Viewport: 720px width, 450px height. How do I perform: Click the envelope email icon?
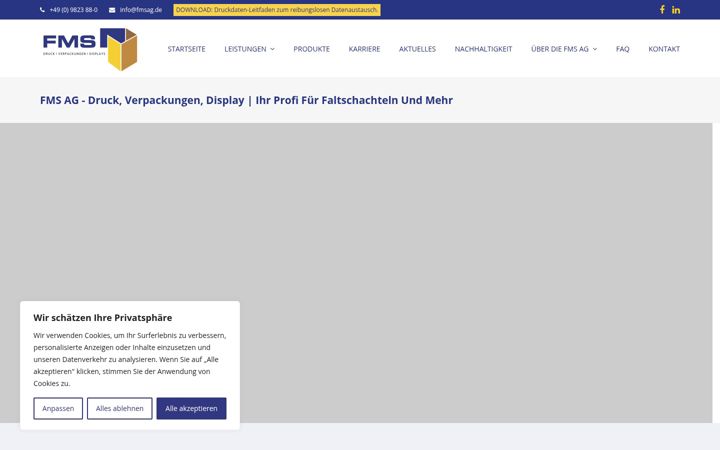[112, 10]
